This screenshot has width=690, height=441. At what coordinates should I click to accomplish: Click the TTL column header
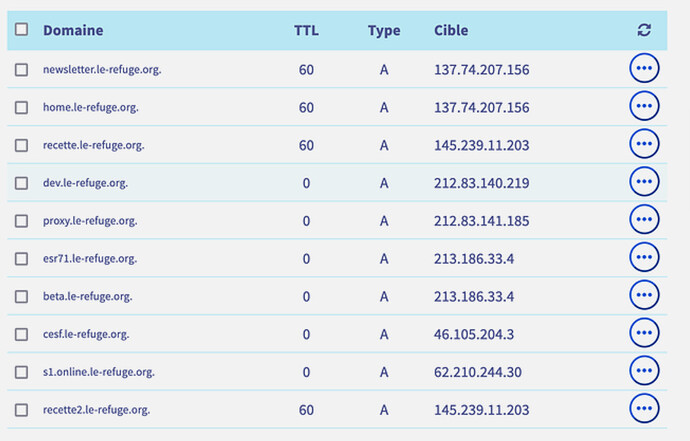coord(306,30)
